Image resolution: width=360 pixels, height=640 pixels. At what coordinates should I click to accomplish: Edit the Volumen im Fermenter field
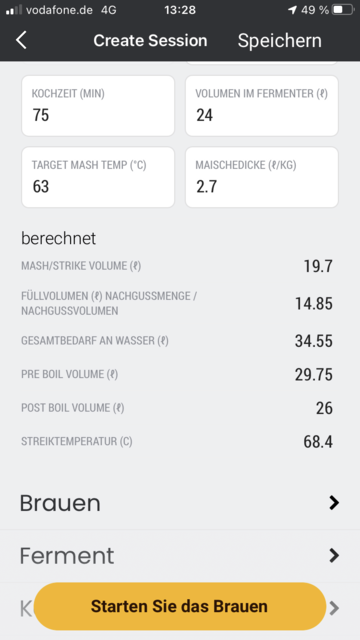coord(262,106)
